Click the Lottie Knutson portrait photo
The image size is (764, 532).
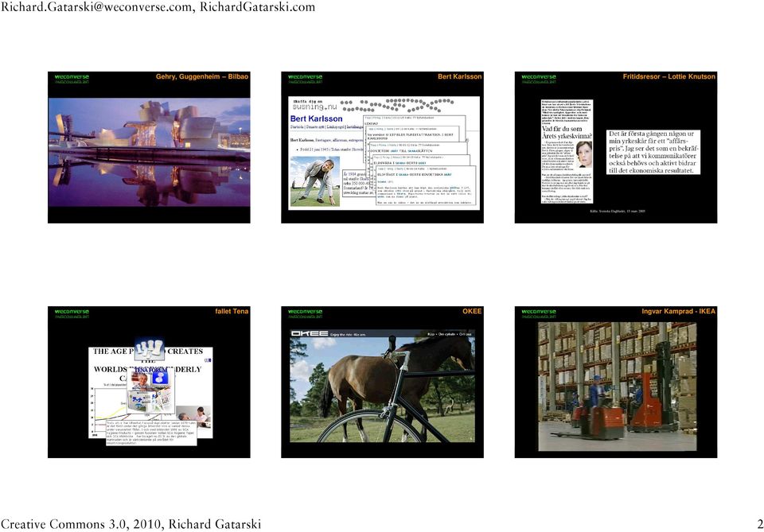point(583,154)
